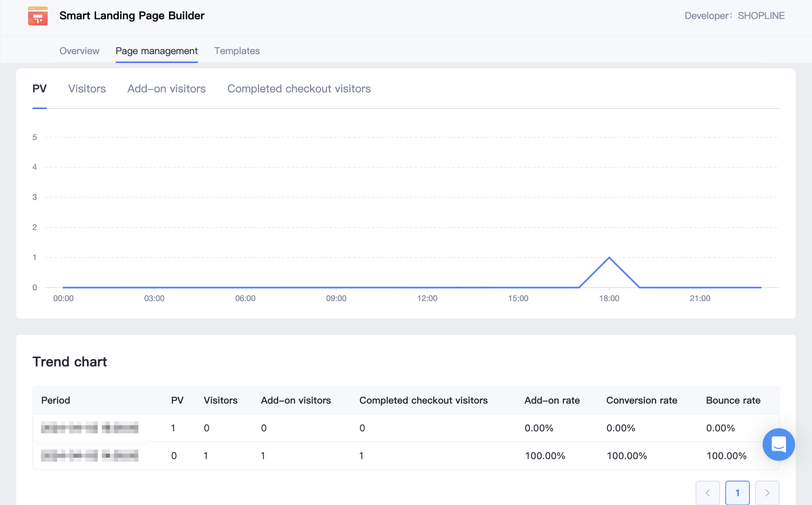Click the Conversion rate column header
The image size is (812, 505).
pyautogui.click(x=641, y=400)
